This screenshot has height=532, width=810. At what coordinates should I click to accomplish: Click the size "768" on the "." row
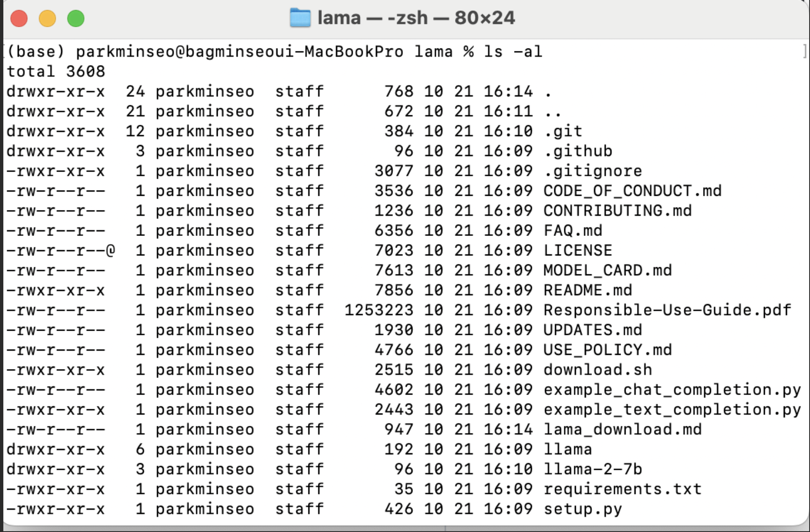(399, 91)
